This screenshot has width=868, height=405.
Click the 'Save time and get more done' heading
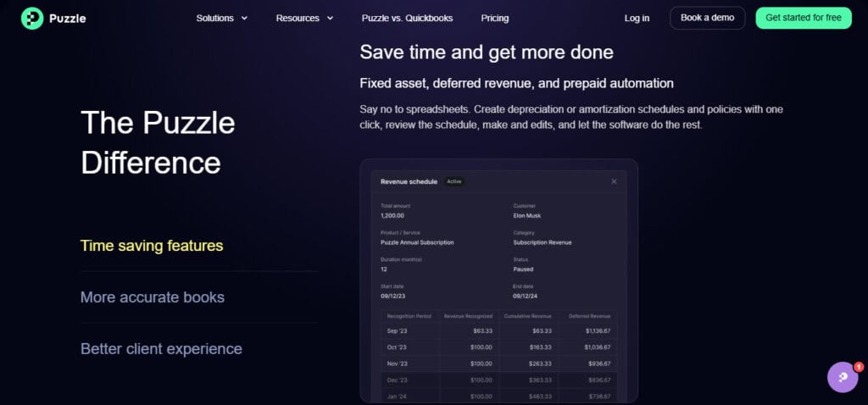[x=486, y=52]
